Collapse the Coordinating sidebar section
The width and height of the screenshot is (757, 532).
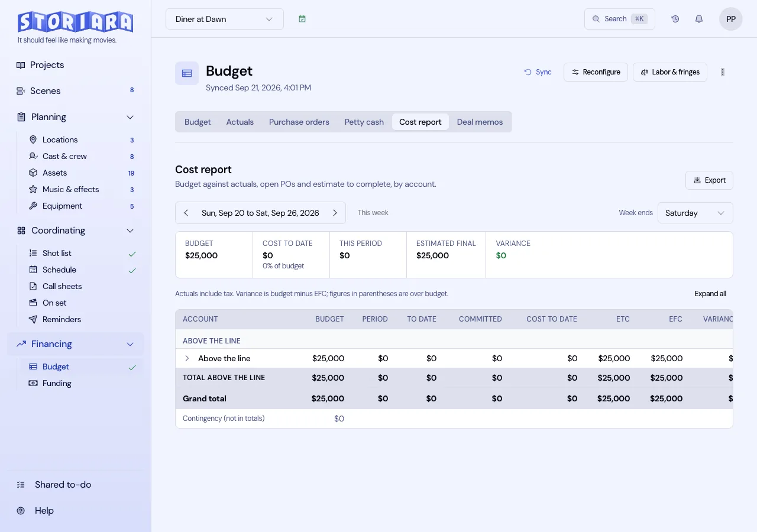(130, 231)
